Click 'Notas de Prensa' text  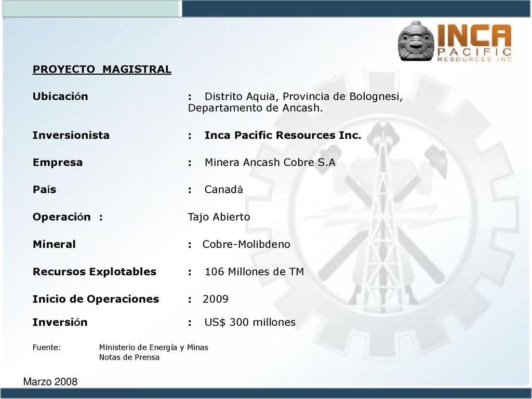[129, 357]
